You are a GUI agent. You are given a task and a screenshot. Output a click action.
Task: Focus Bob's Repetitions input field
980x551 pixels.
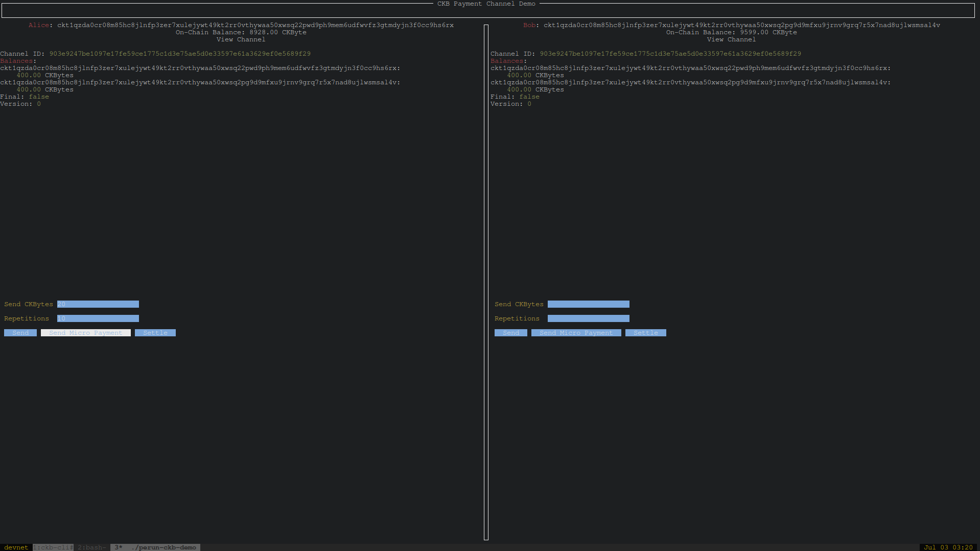[589, 318]
